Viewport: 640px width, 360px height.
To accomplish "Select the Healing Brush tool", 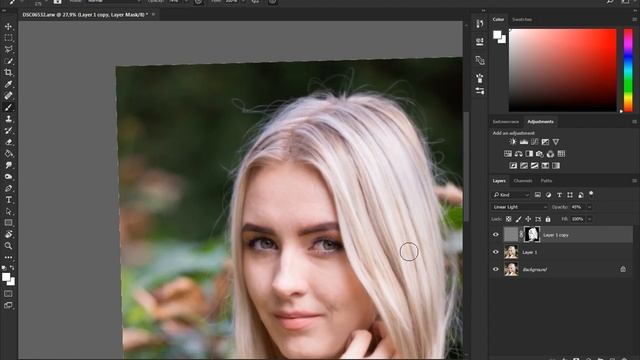I will [x=8, y=96].
